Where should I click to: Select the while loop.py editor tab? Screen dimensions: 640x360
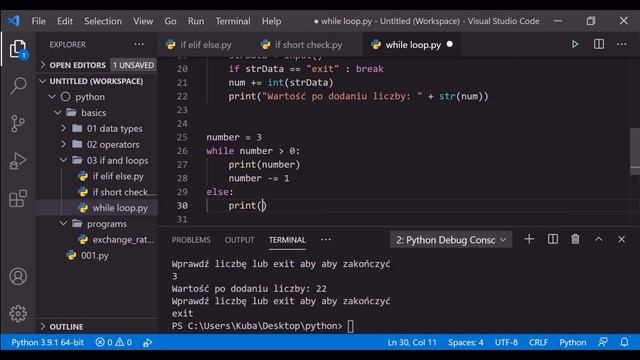point(412,44)
